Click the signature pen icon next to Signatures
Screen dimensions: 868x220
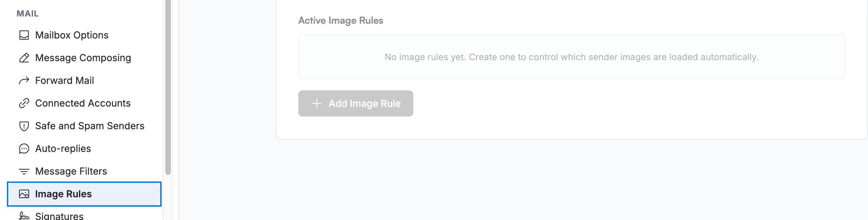pyautogui.click(x=24, y=216)
